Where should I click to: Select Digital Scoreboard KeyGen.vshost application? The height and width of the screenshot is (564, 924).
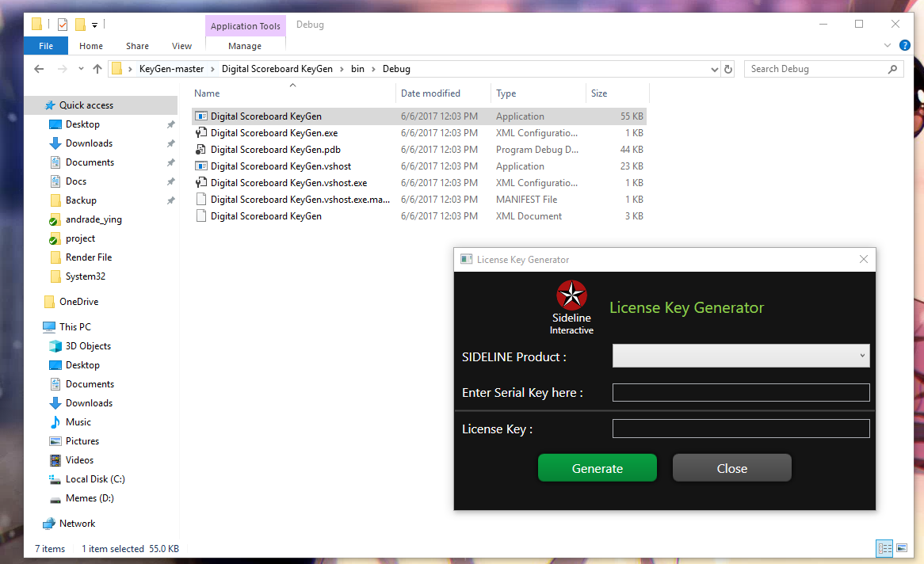tap(419, 166)
